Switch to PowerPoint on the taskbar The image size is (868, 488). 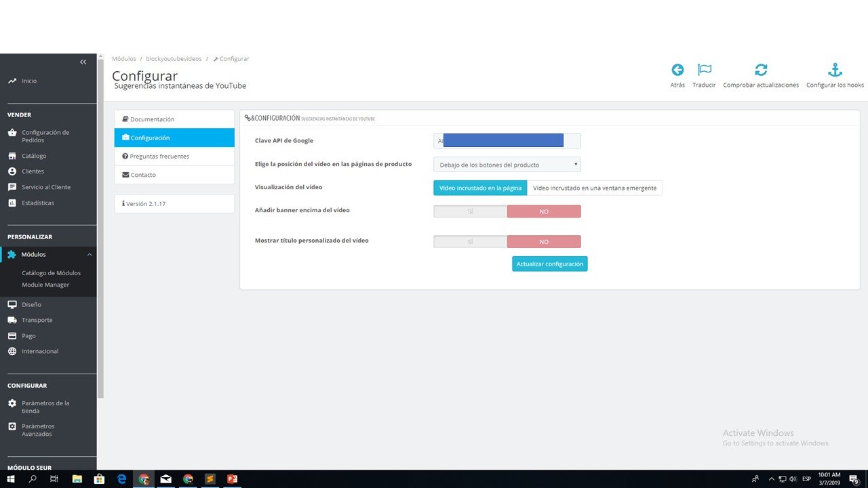coord(233,479)
